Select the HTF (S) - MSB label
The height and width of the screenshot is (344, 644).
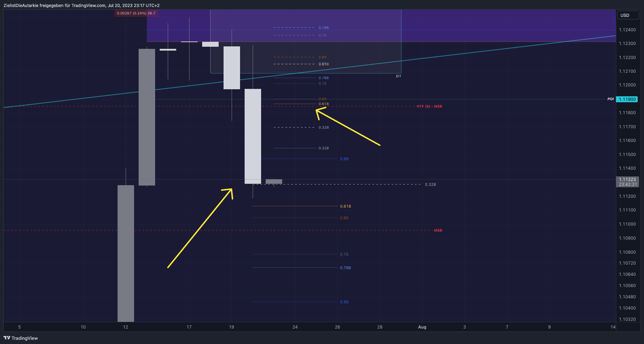[x=429, y=106]
